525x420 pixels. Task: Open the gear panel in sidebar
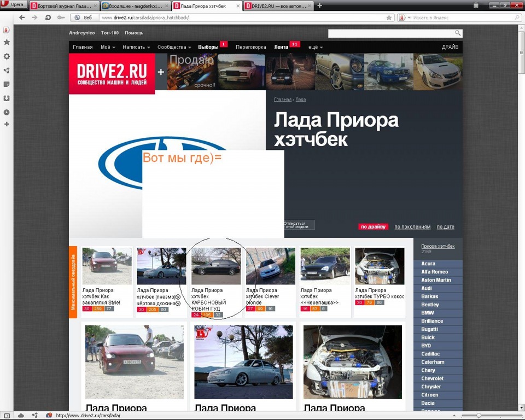[x=7, y=56]
